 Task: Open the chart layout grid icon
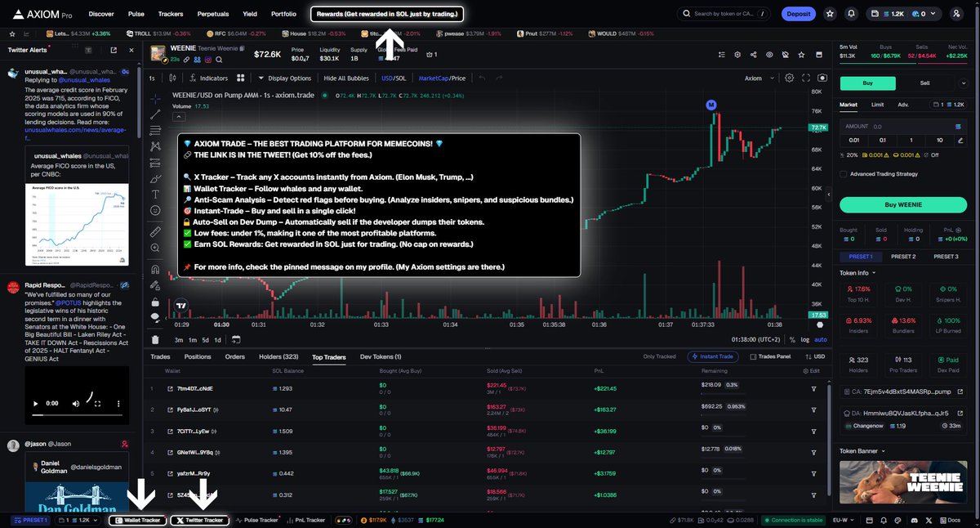[241, 78]
